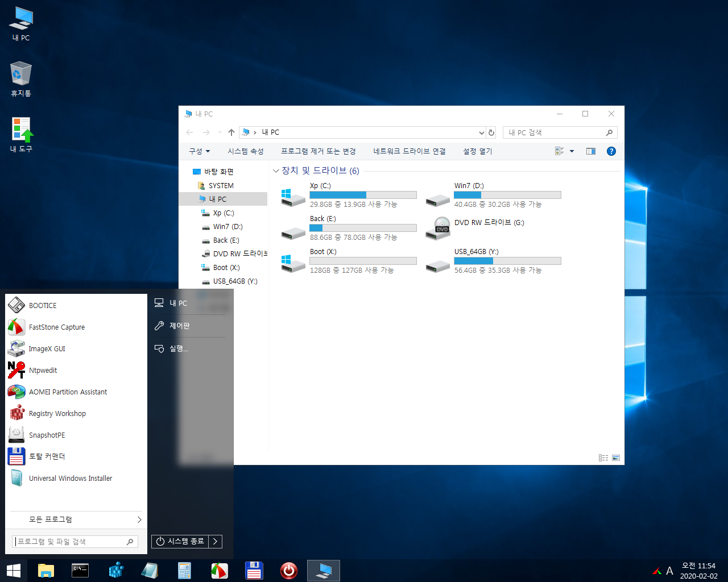Click the clock showing 오전 11:54
The width and height of the screenshot is (728, 582).
pos(698,566)
